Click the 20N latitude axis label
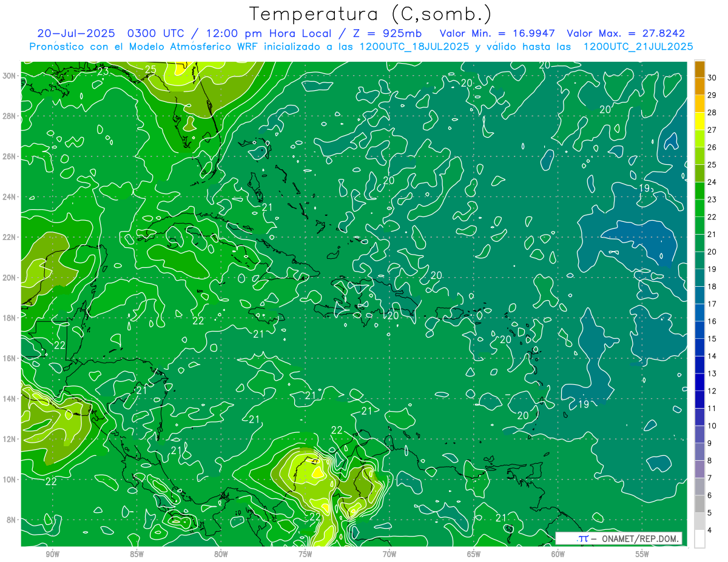Screen dimensions: 728x562 point(10,278)
